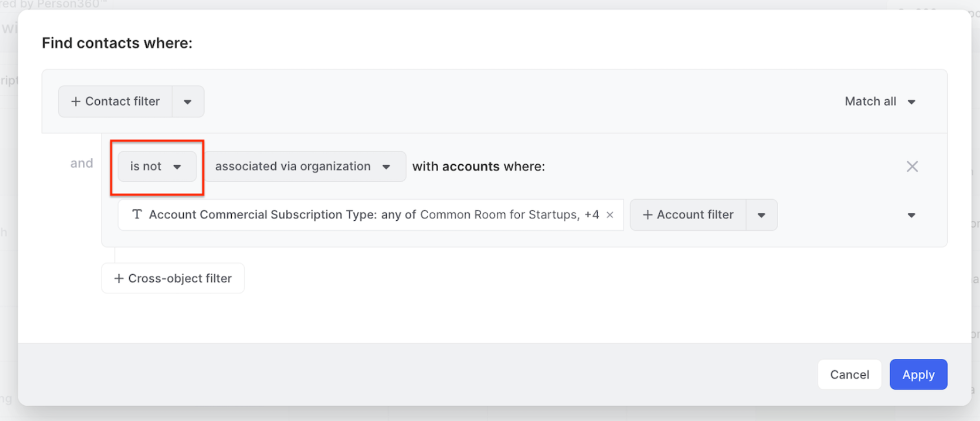Add a new Contact filter
The height and width of the screenshot is (421, 980).
point(116,102)
